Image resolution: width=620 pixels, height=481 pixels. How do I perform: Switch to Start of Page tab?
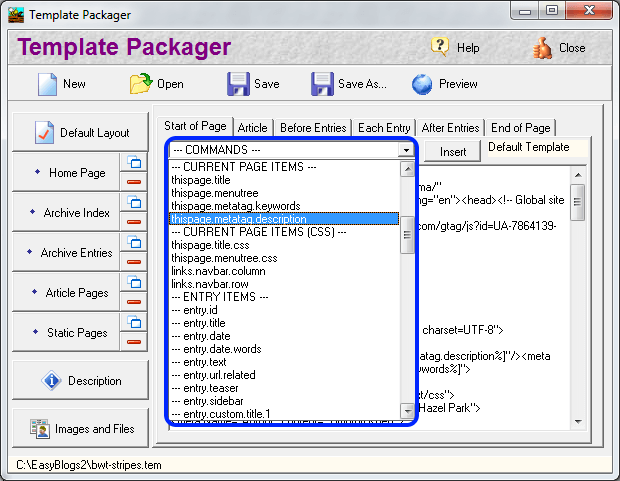tap(195, 126)
